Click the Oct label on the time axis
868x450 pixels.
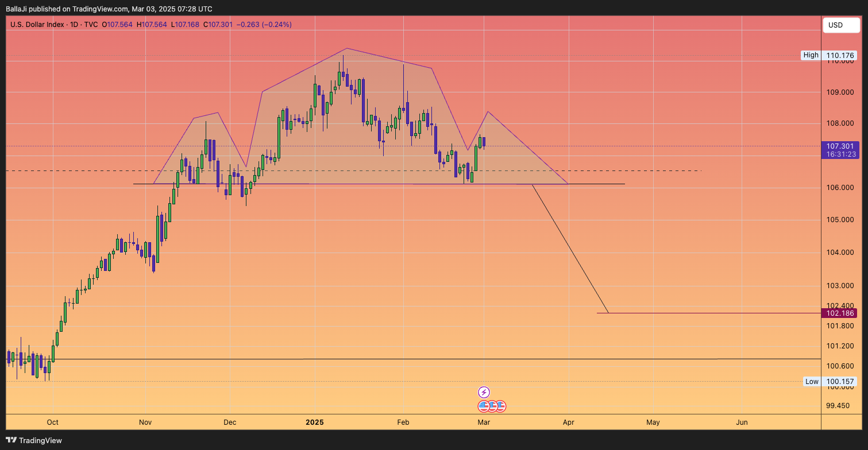click(52, 422)
